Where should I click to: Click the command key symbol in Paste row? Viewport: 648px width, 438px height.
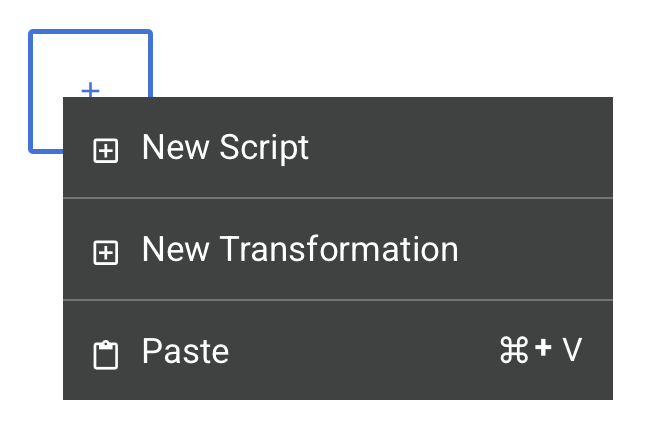[513, 350]
